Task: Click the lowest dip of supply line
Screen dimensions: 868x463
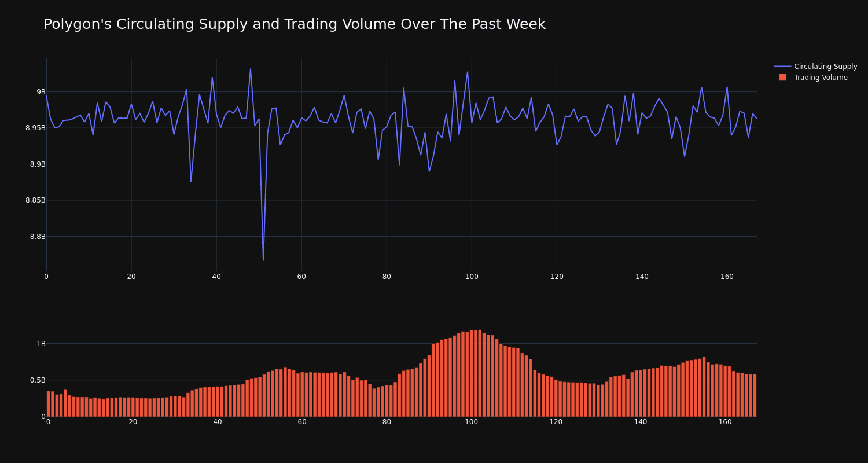Action: point(263,260)
